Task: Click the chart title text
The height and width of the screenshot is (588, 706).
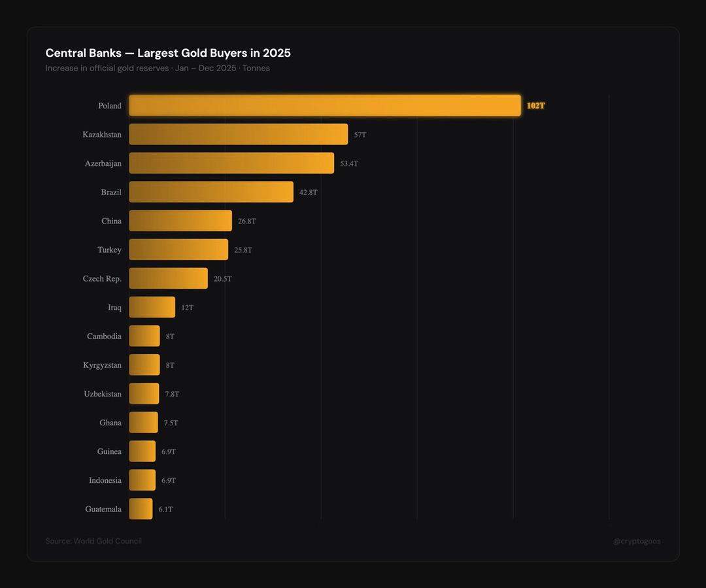Action: 168,53
